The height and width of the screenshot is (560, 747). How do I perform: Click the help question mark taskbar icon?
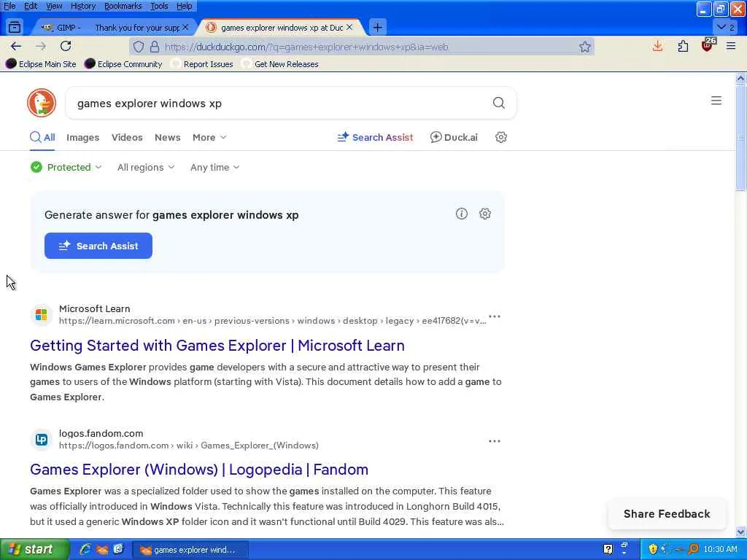(608, 549)
